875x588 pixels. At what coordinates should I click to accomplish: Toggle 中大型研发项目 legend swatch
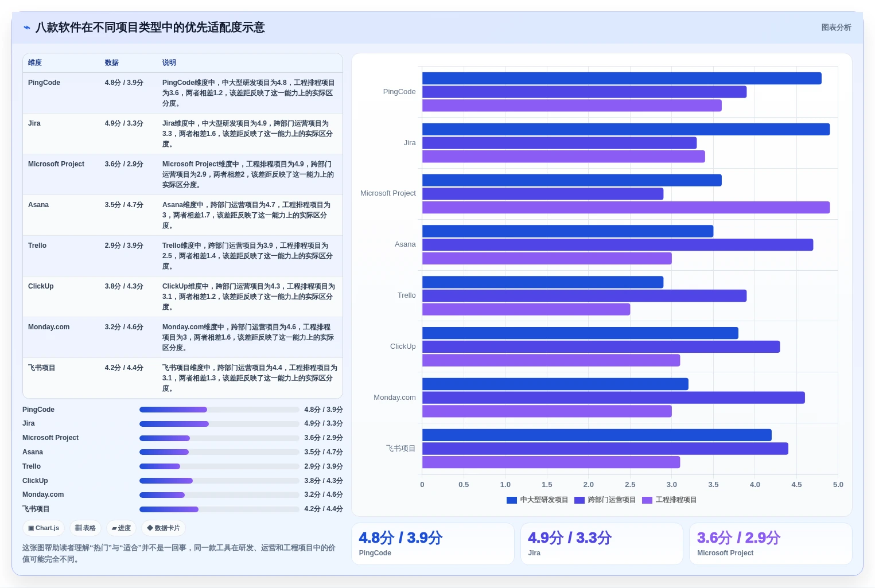(x=512, y=500)
